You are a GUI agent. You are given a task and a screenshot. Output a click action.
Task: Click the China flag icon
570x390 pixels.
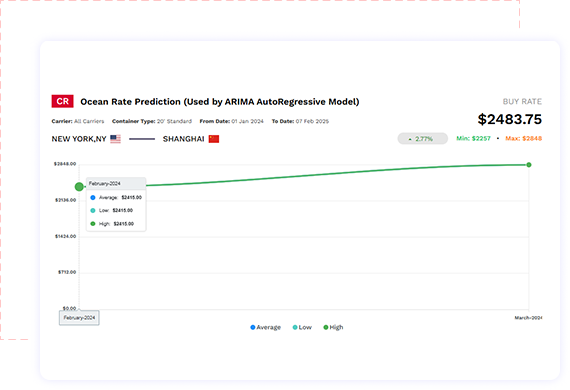(214, 139)
